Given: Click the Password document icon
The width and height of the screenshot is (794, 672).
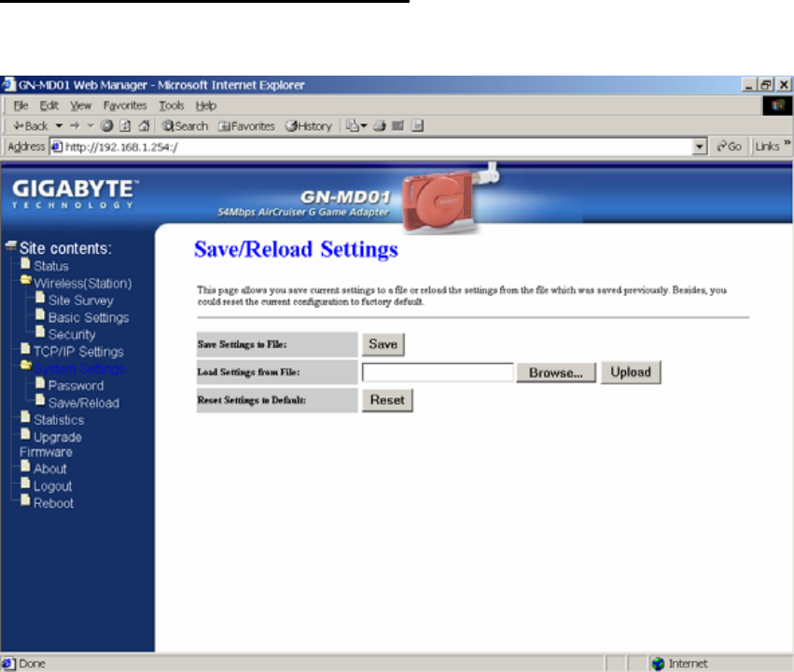Looking at the screenshot, I should coord(40,384).
